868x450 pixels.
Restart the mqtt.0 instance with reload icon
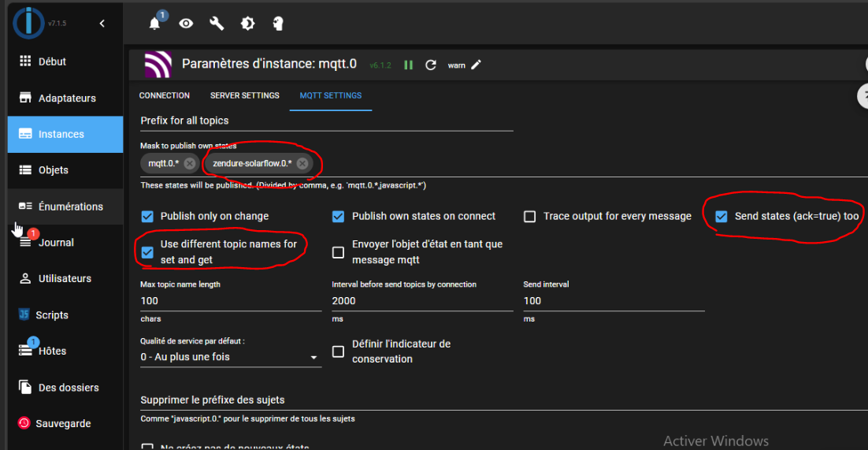click(431, 65)
